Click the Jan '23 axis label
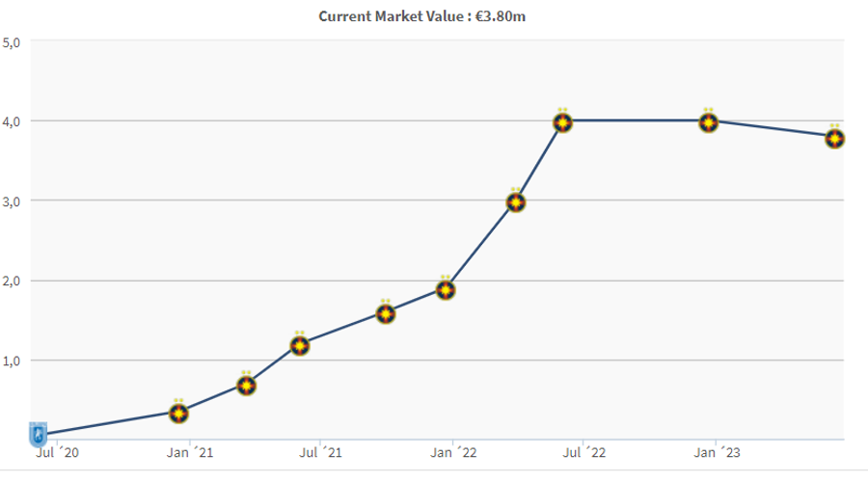 [x=717, y=453]
